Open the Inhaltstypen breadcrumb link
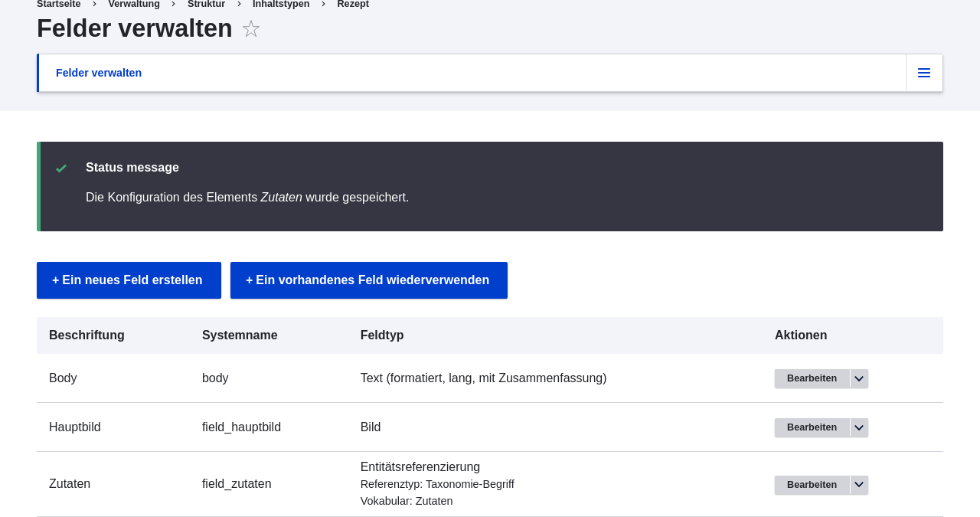Screen dimensions: 980x517 (281, 4)
